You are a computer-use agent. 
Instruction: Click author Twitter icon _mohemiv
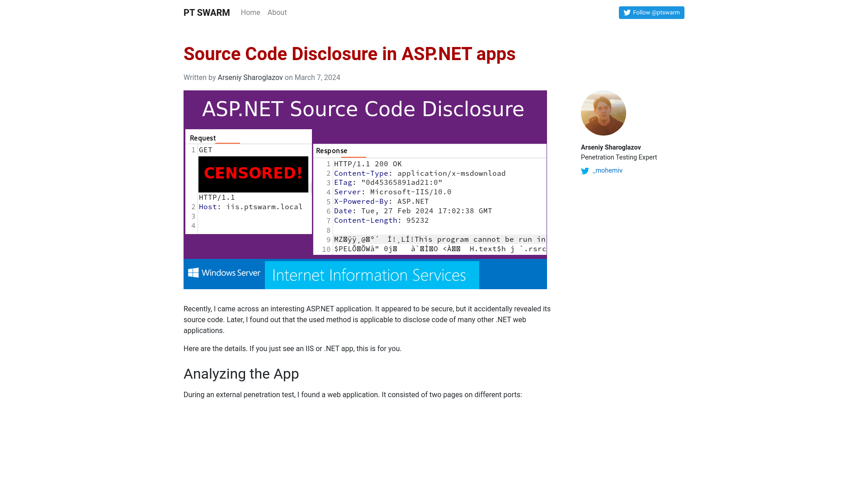[x=585, y=170]
